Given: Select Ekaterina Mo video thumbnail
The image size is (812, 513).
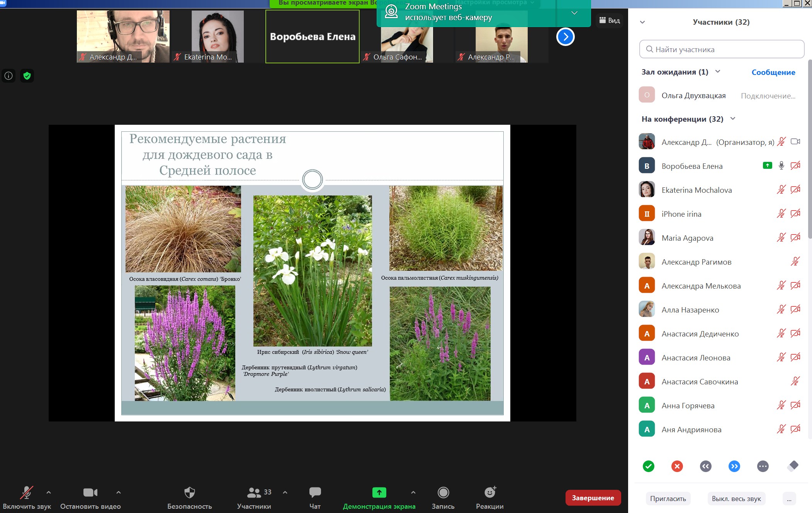Looking at the screenshot, I should coord(217,37).
